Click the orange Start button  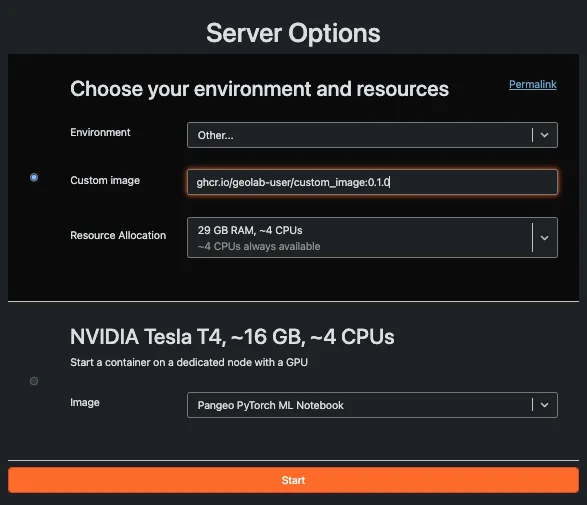coord(293,480)
